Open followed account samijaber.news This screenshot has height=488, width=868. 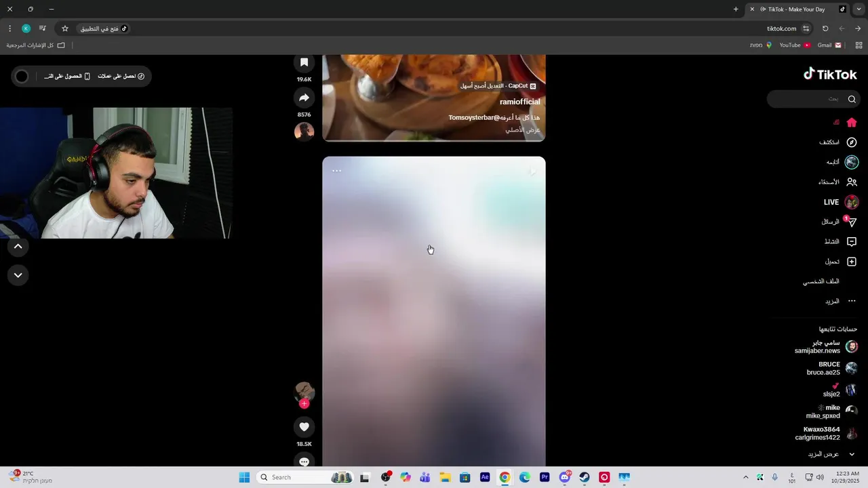[825, 347]
